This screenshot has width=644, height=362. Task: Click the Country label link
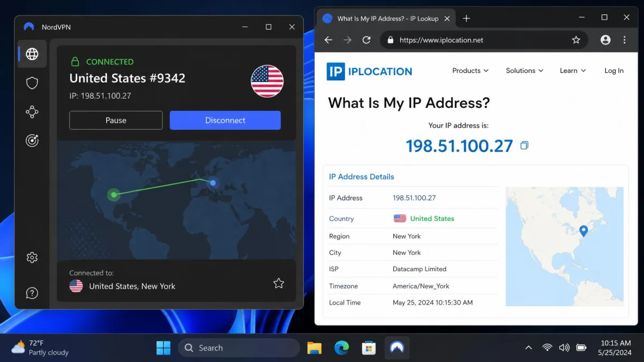[341, 219]
